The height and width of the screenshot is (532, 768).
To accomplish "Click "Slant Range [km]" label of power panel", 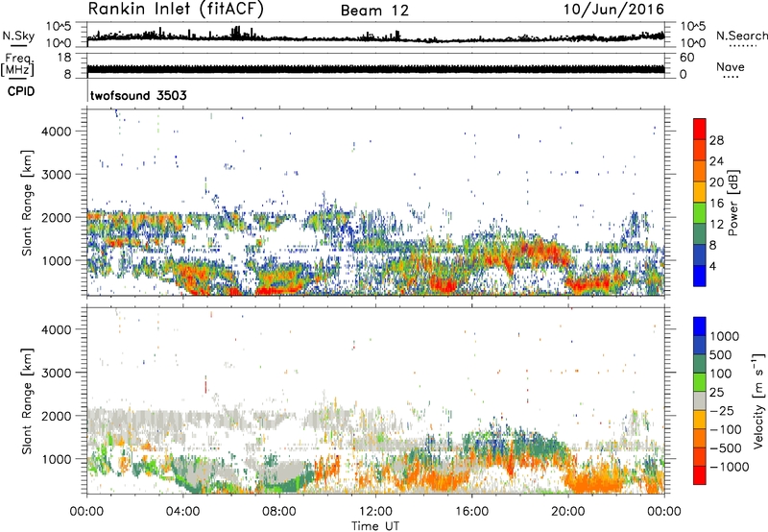I will tap(27, 203).
